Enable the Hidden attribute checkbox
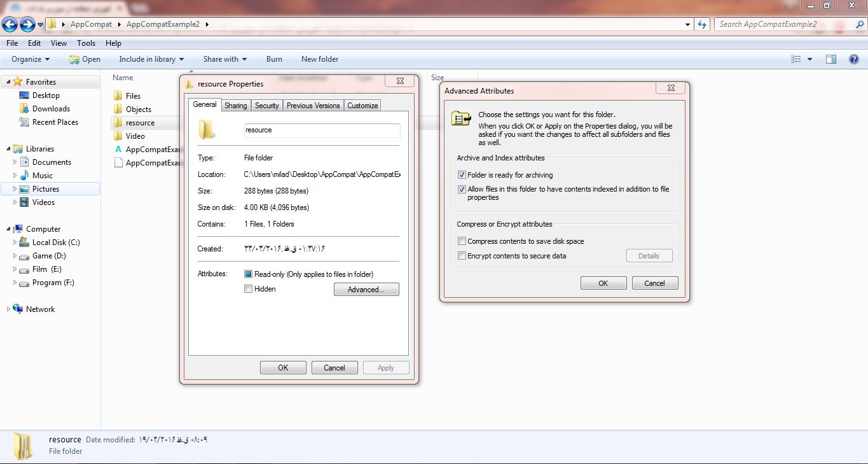This screenshot has height=464, width=868. (249, 289)
